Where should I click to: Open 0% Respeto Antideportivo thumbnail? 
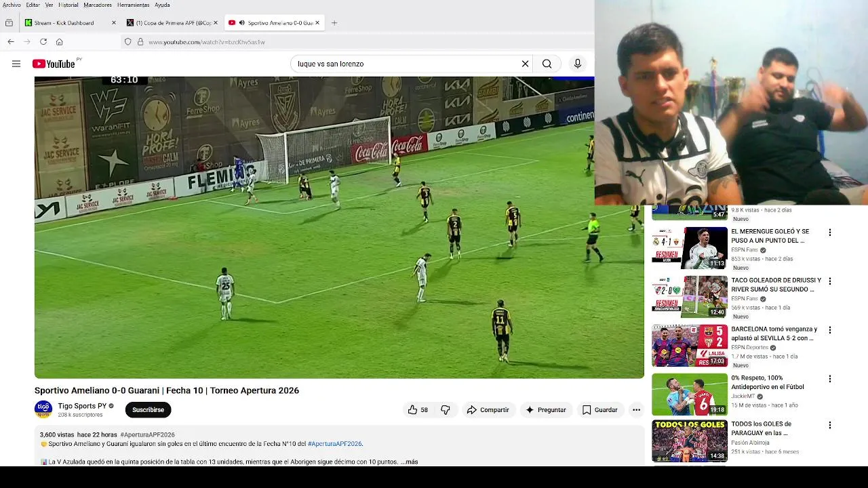point(689,394)
